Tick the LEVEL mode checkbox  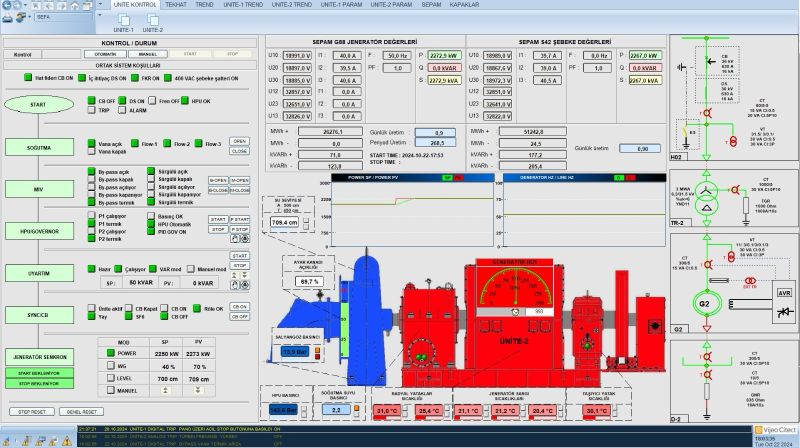(x=111, y=379)
